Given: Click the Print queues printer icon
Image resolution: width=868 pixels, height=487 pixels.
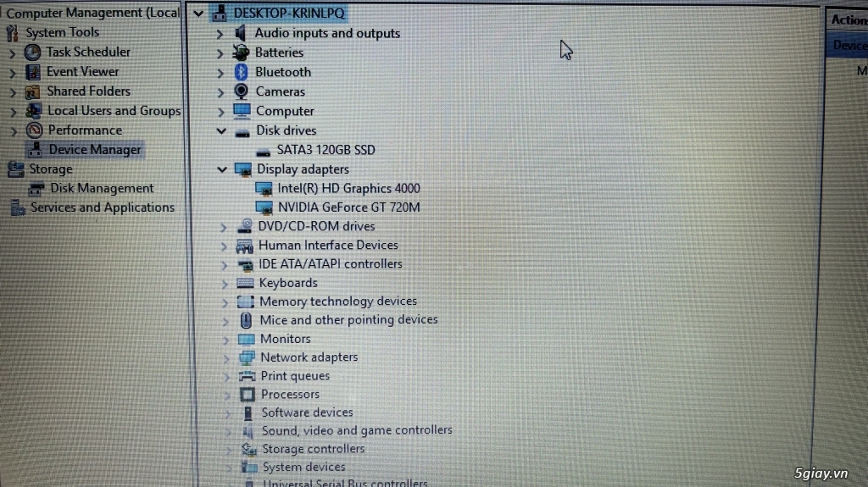Looking at the screenshot, I should 247,376.
